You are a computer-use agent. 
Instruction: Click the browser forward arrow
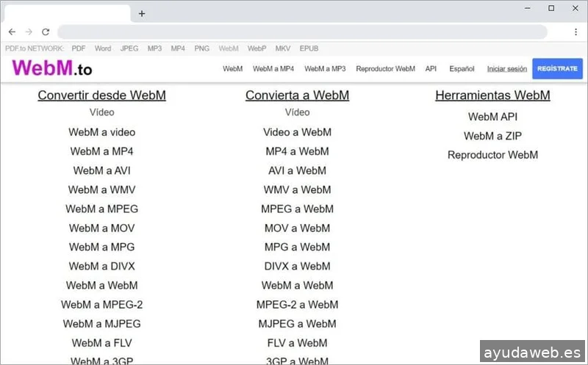[29, 32]
